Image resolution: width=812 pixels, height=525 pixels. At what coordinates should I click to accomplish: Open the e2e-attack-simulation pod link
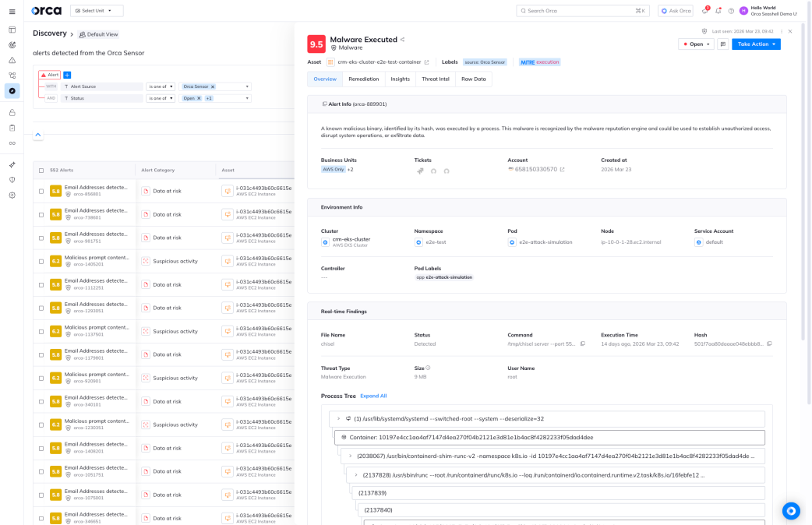(545, 242)
